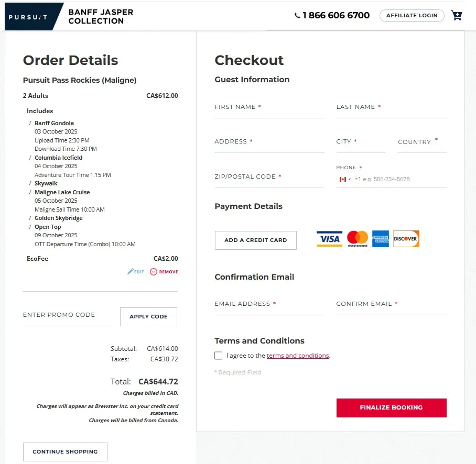Agree to terms and conditions checkbox
The image size is (476, 464).
[x=218, y=356]
